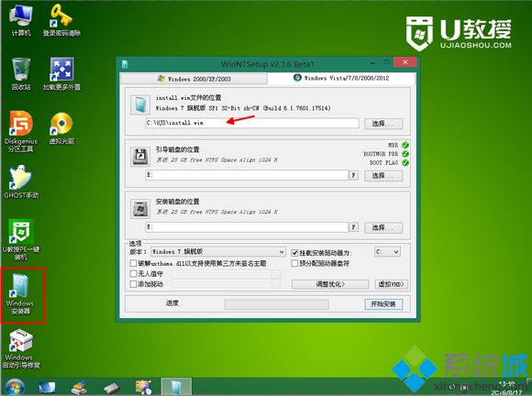Enable the 添加驱动 checkbox
The image size is (532, 396).
click(x=133, y=284)
